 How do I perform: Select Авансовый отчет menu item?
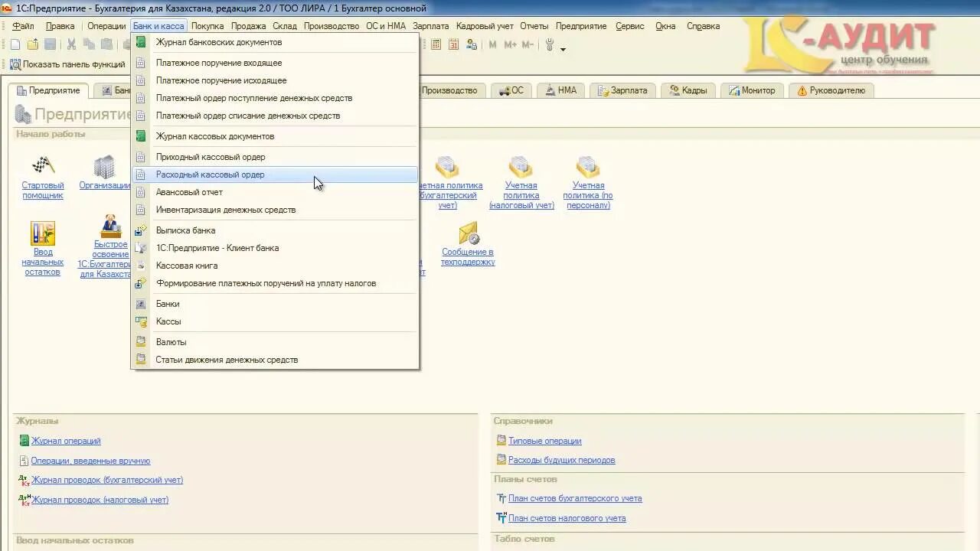(275, 192)
